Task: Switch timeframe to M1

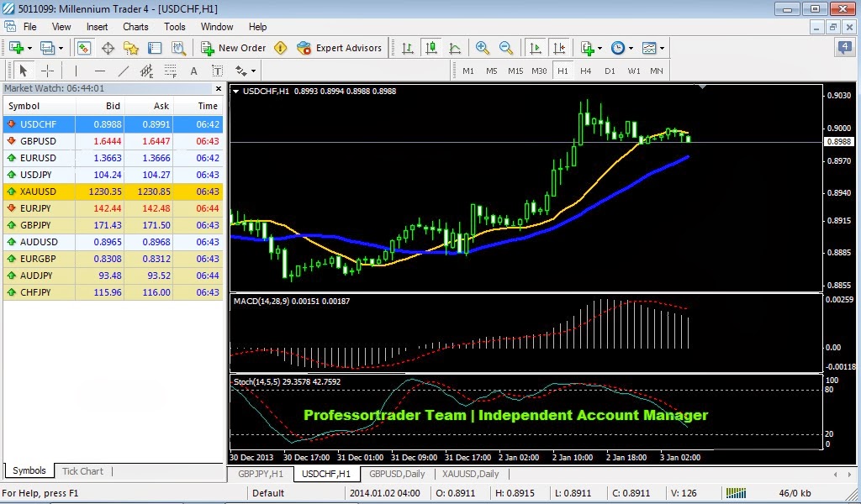Action: (468, 71)
